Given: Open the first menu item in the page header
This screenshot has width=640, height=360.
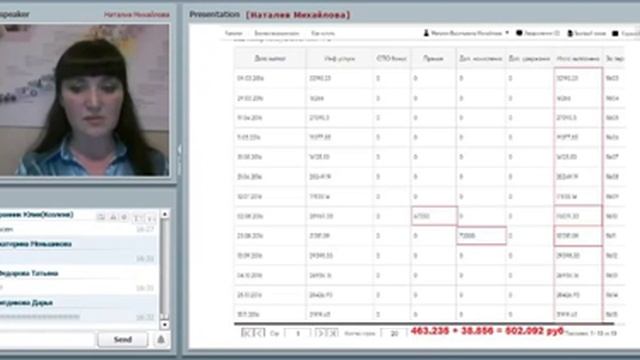Looking at the screenshot, I should (x=233, y=33).
